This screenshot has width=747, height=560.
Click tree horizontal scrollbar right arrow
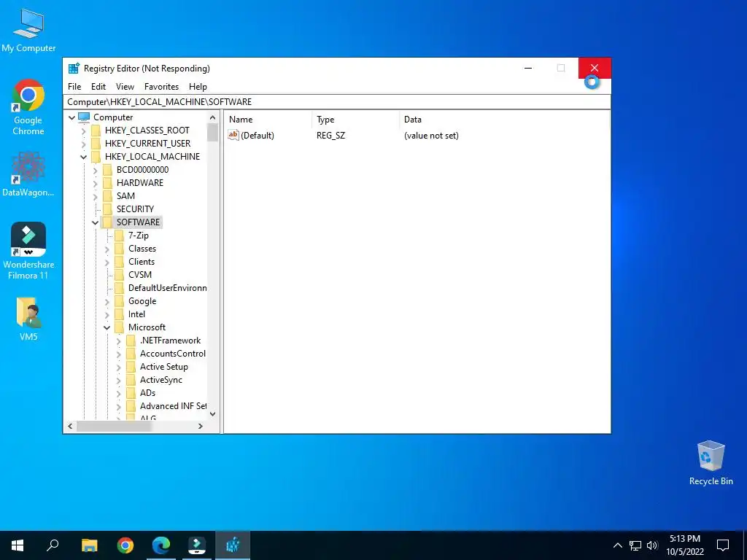pyautogui.click(x=201, y=426)
